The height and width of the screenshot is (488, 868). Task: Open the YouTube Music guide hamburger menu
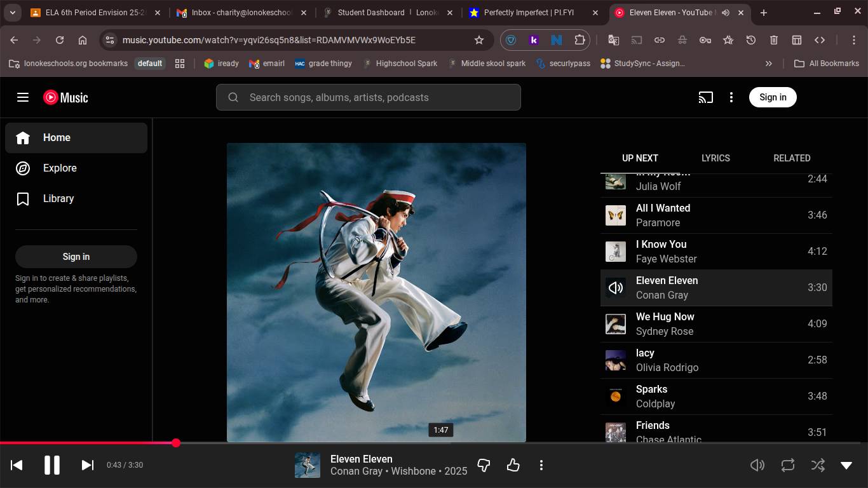tap(23, 97)
